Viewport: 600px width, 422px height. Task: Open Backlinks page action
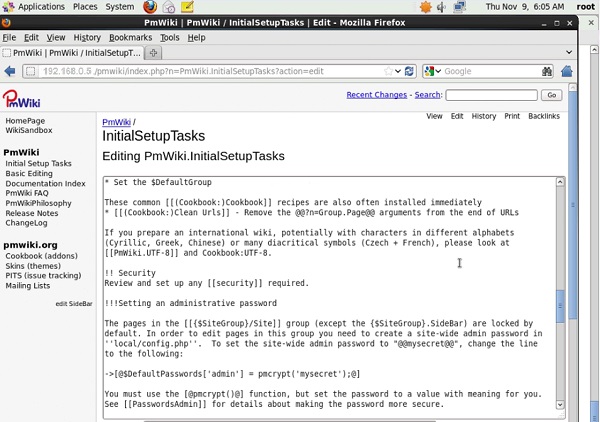coord(544,116)
